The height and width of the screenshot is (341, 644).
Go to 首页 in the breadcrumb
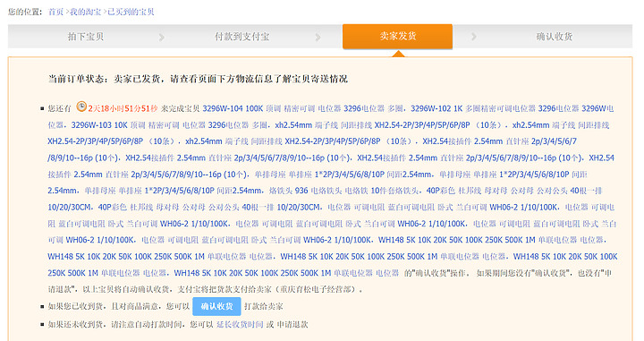tap(55, 12)
